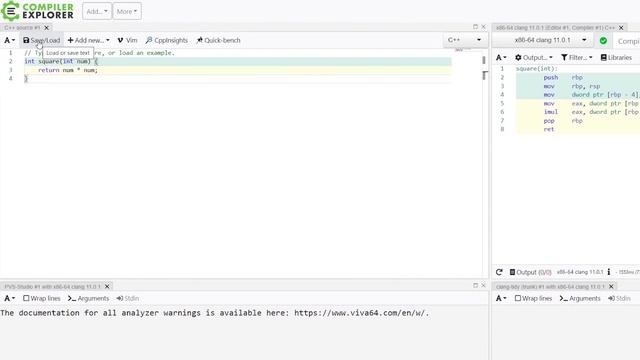Image resolution: width=640 pixels, height=360 pixels.
Task: Click assembly label 'square(int):'
Action: [537, 69]
